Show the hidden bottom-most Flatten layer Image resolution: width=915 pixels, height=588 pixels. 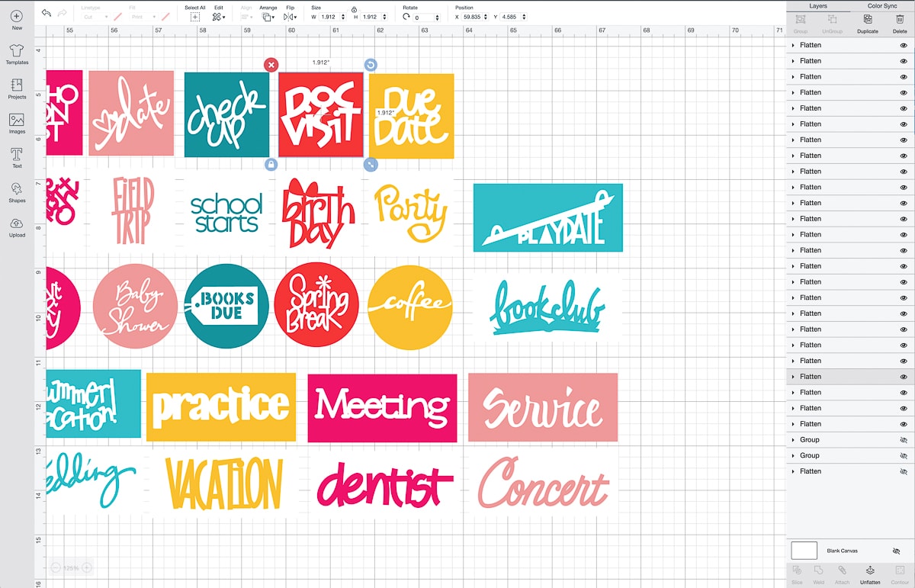(904, 471)
